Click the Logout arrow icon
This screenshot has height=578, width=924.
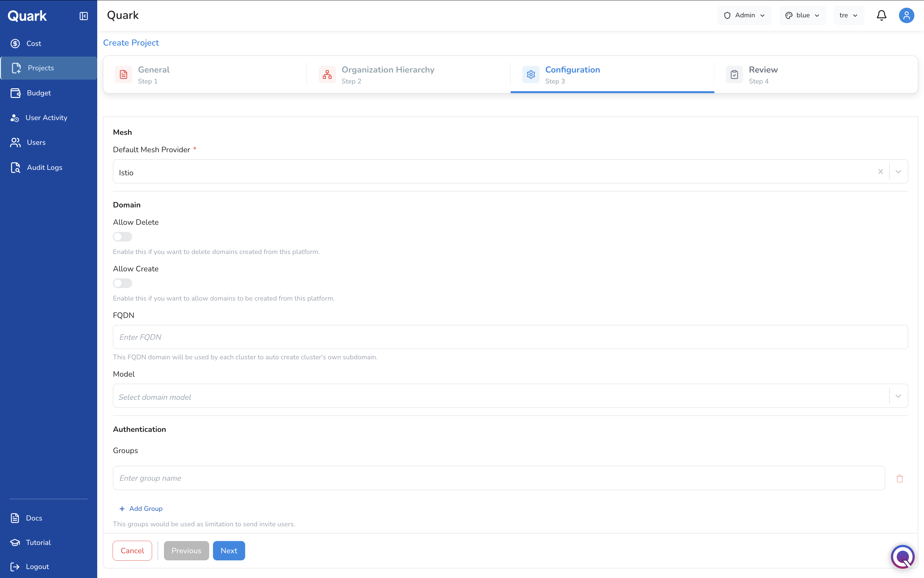(15, 566)
